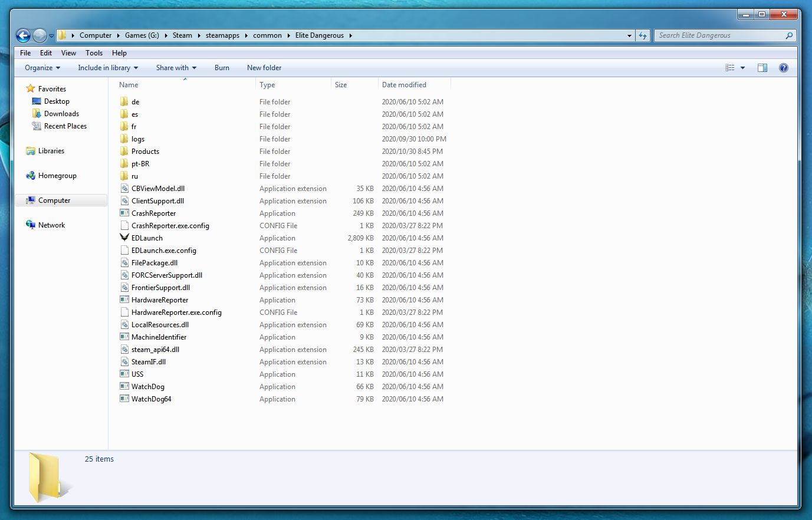Select Recent Places in the Favorites list
The height and width of the screenshot is (520, 812).
[65, 126]
